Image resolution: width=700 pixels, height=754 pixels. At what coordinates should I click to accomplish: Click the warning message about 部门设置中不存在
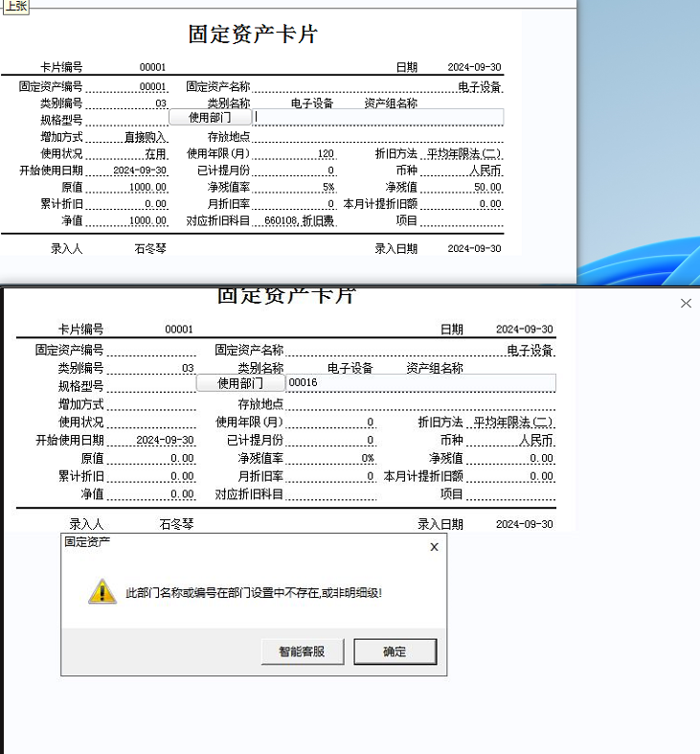254,592
